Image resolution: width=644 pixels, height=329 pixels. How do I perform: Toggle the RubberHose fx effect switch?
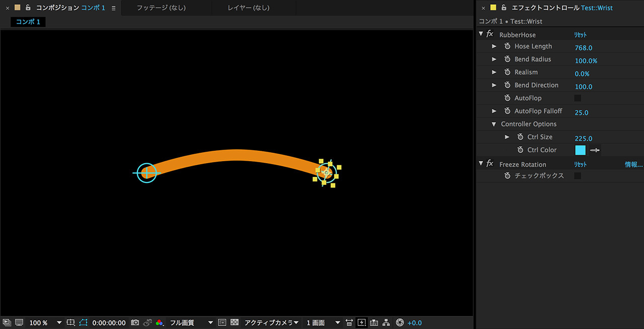click(x=490, y=34)
